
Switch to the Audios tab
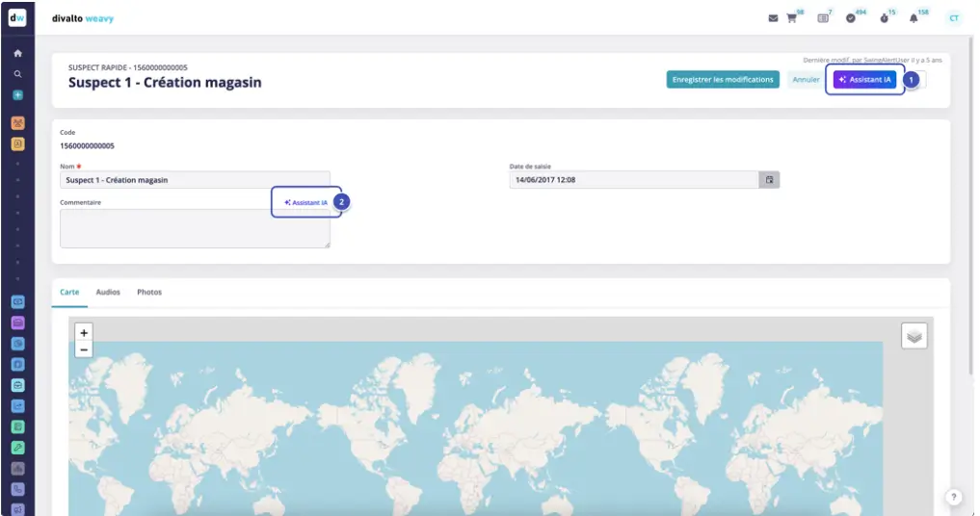(108, 292)
